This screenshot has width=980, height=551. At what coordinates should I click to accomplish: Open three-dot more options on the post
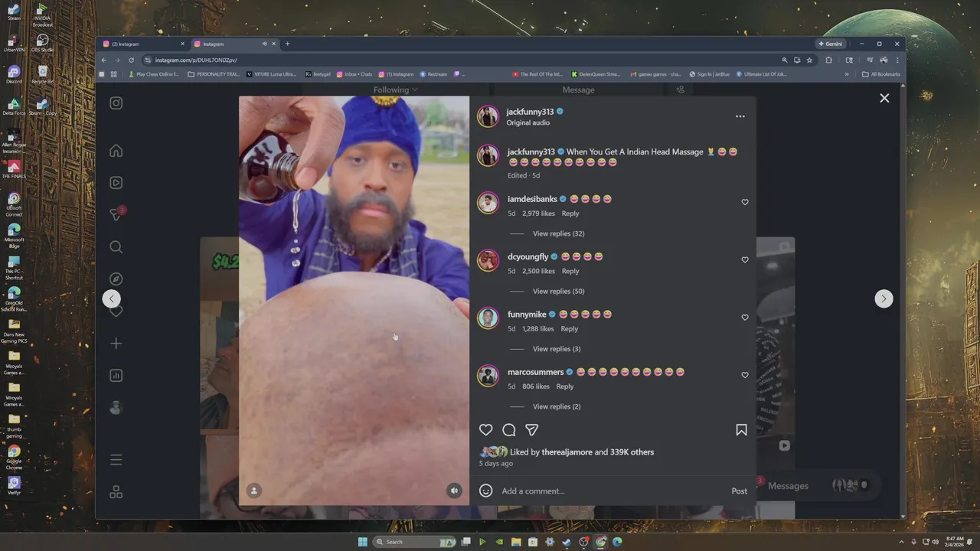click(x=740, y=116)
